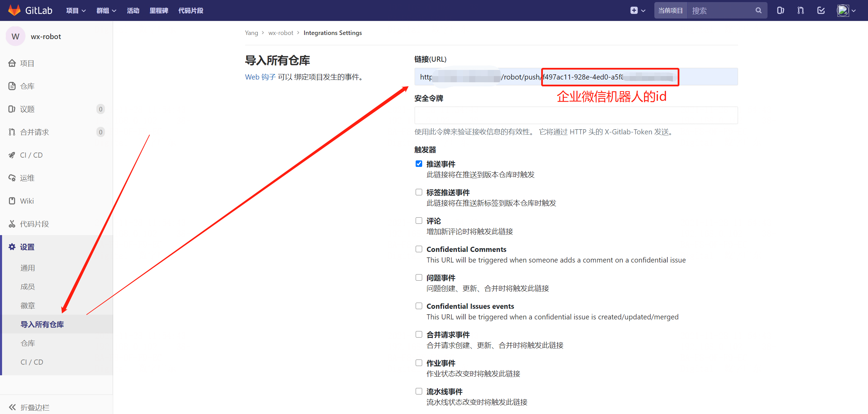The height and width of the screenshot is (414, 868).
Task: Open the to-do list checkmark icon
Action: [821, 11]
